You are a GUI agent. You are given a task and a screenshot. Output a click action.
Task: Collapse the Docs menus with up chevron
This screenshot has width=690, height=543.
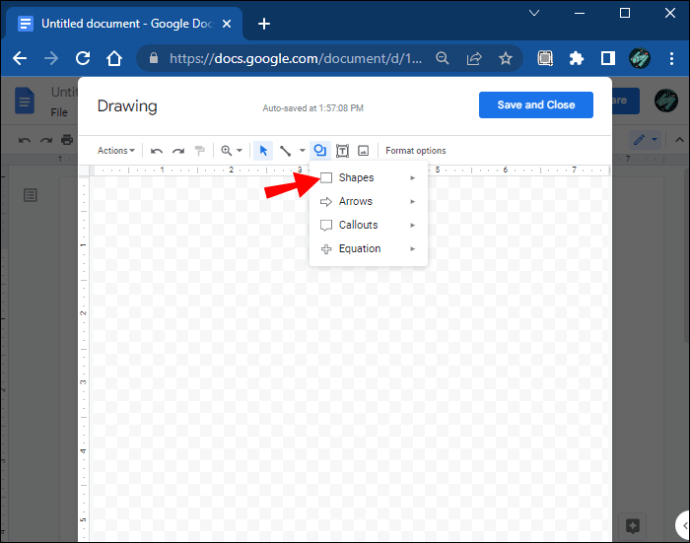pyautogui.click(x=679, y=140)
